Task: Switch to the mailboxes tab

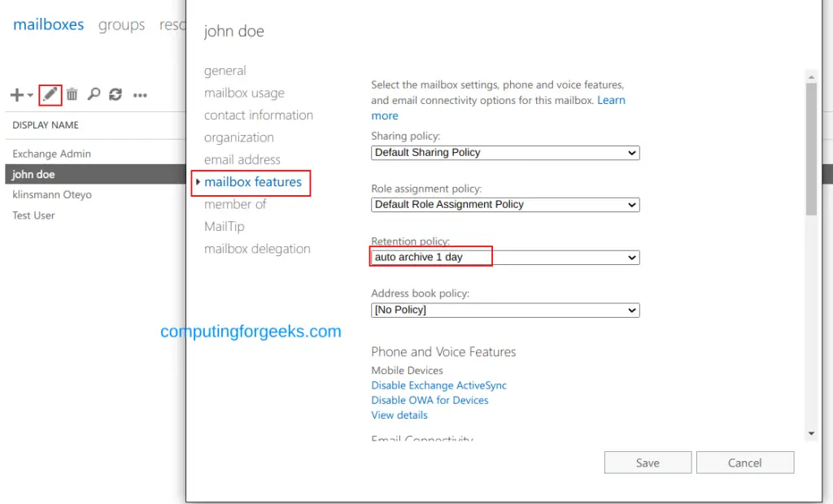Action: [x=48, y=24]
